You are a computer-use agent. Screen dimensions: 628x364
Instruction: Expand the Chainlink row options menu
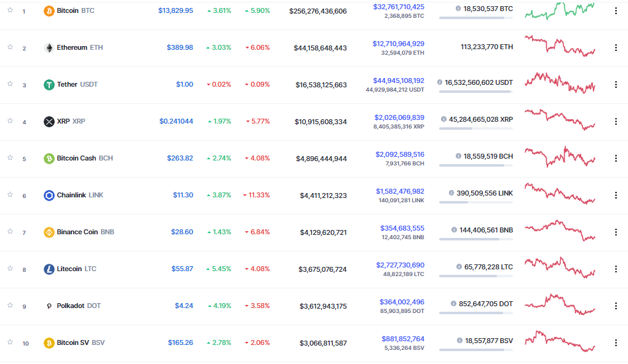[x=616, y=196]
